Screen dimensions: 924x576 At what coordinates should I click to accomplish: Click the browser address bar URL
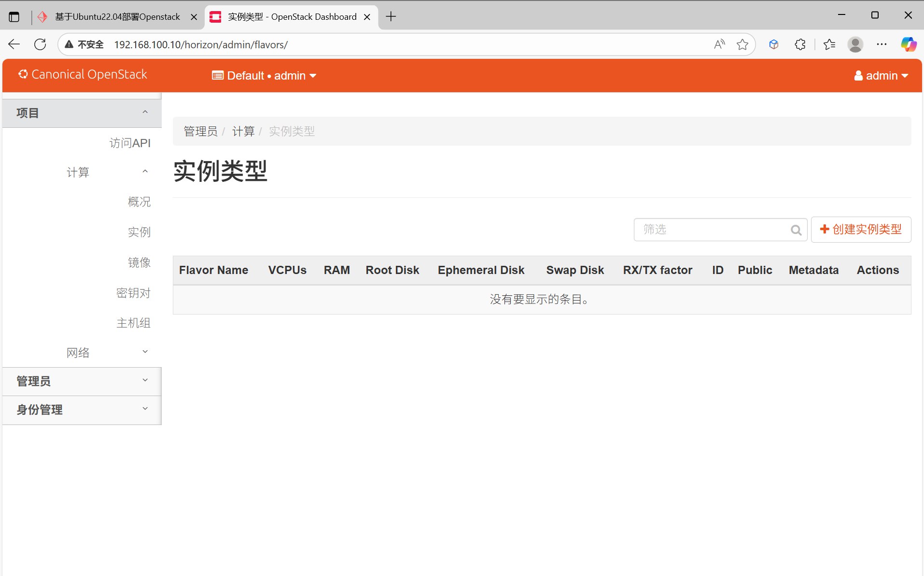pyautogui.click(x=201, y=44)
